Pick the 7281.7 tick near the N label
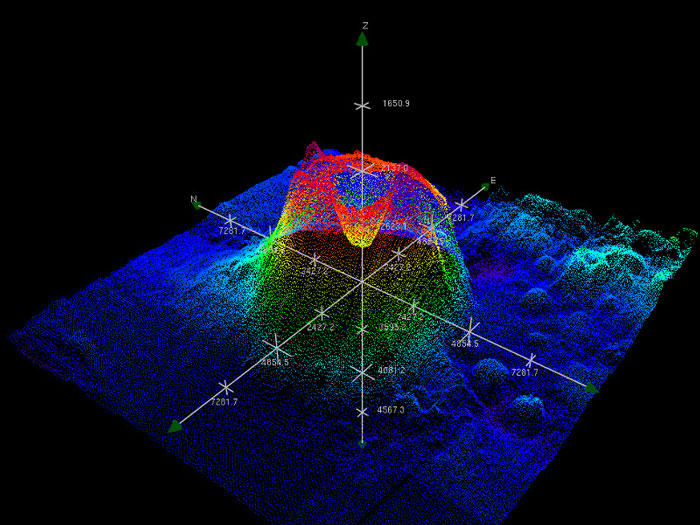Viewport: 700px width, 525px height. tap(231, 220)
